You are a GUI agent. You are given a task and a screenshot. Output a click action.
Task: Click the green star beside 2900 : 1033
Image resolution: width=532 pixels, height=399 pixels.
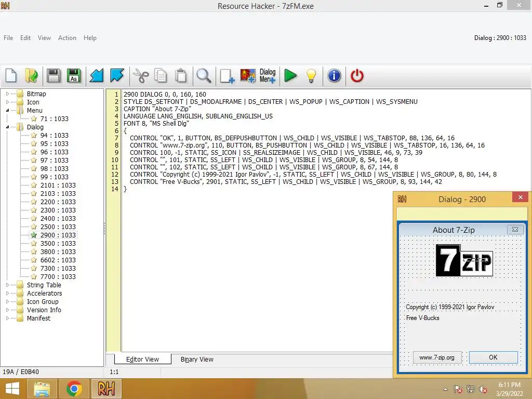tap(34, 235)
